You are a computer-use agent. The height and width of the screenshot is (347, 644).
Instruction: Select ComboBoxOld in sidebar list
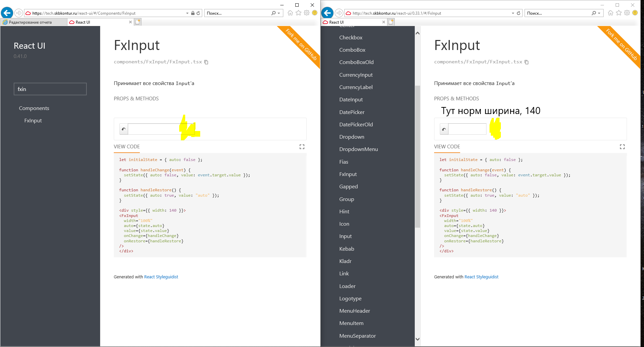tap(356, 62)
